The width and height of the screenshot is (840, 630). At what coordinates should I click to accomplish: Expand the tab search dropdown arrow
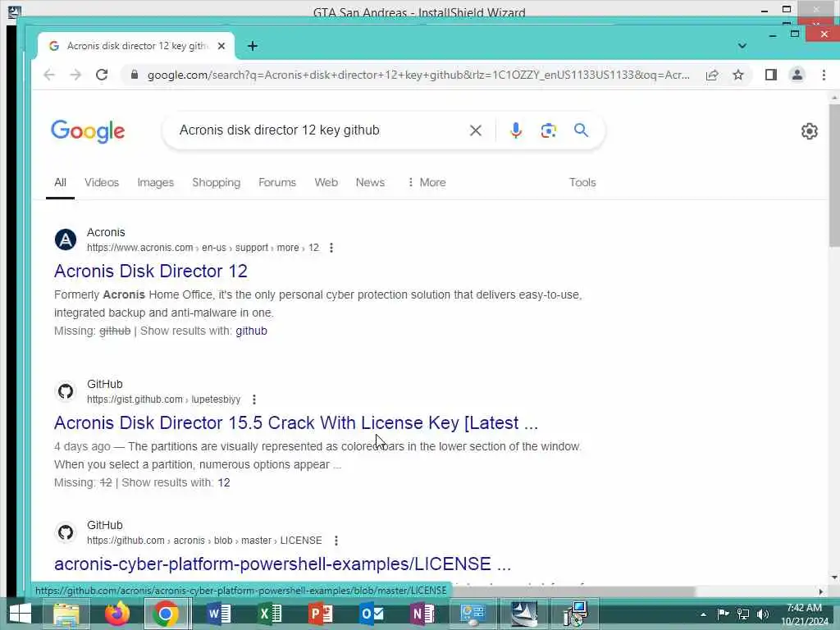[x=742, y=46]
